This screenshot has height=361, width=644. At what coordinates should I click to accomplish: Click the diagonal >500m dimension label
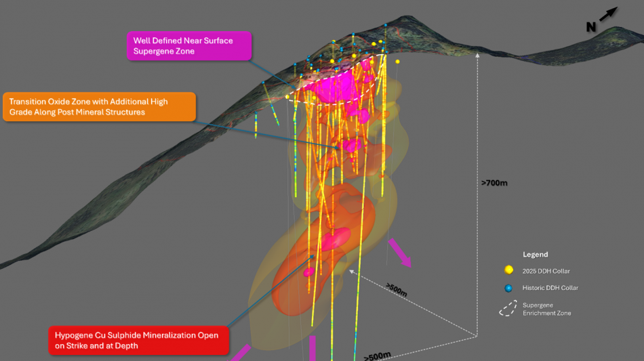point(397,289)
